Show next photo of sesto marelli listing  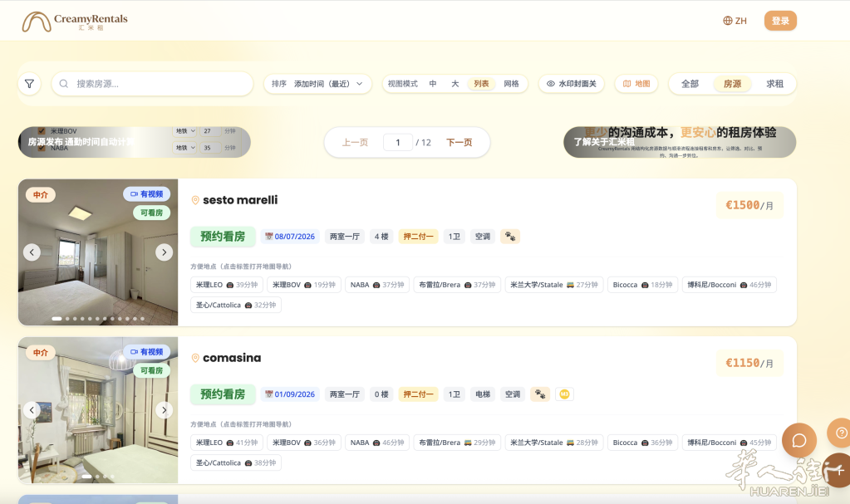click(x=165, y=252)
